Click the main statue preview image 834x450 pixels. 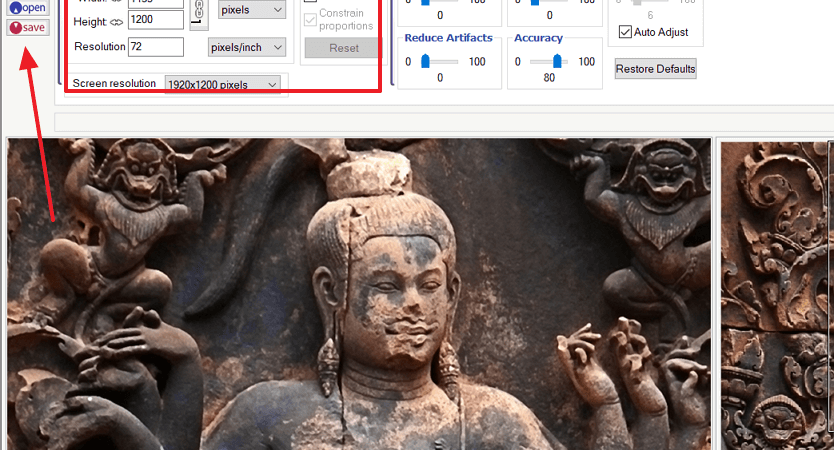pos(359,294)
